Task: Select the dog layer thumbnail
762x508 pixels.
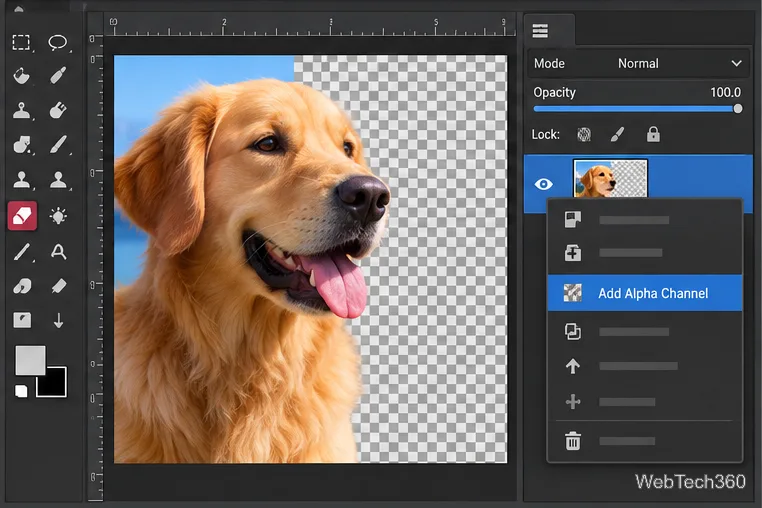Action: (x=610, y=178)
